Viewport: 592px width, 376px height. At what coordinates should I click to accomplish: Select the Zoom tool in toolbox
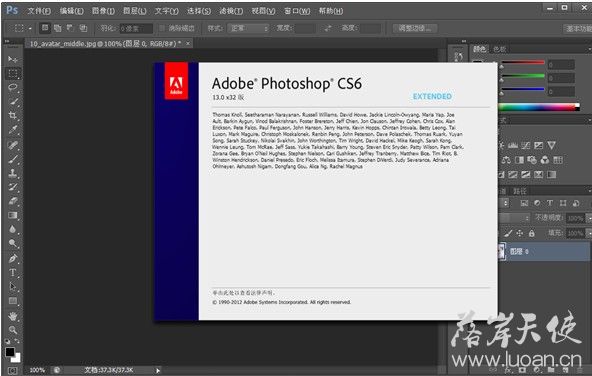click(x=12, y=330)
